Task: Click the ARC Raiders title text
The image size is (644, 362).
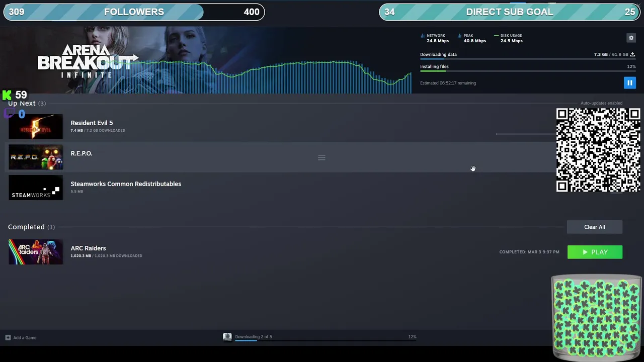Action: click(88, 248)
